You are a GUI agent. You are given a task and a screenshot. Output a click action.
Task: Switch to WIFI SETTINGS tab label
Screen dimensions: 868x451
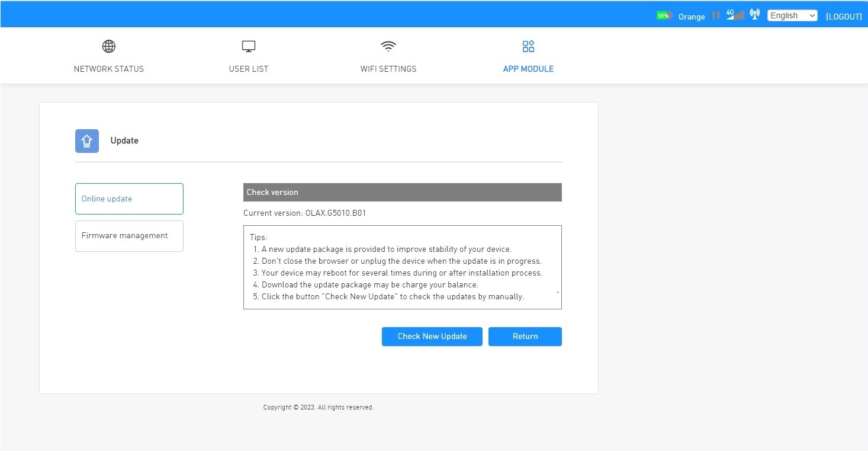pyautogui.click(x=388, y=69)
